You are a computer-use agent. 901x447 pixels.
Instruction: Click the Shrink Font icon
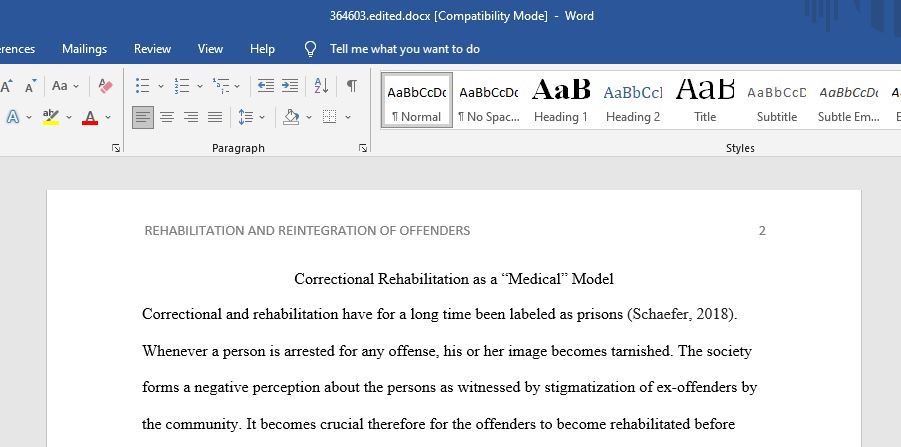coord(31,86)
